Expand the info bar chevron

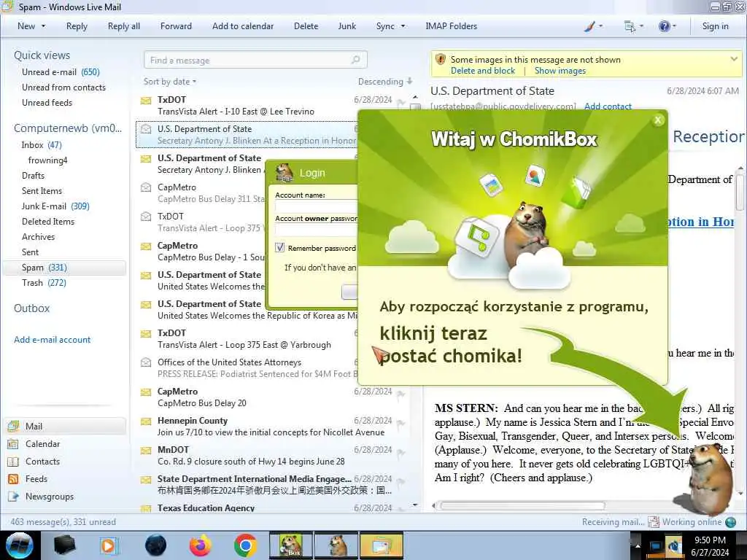tap(734, 59)
